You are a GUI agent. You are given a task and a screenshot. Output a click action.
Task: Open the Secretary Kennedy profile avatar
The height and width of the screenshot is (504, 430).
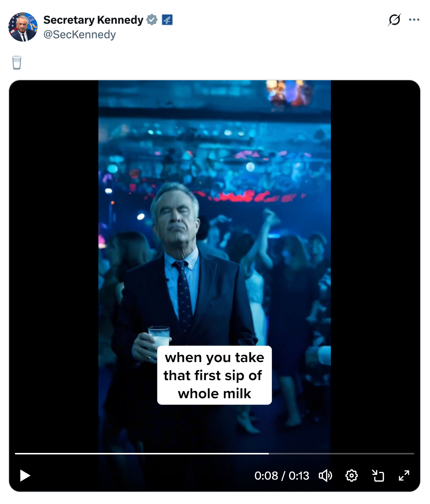[x=23, y=27]
